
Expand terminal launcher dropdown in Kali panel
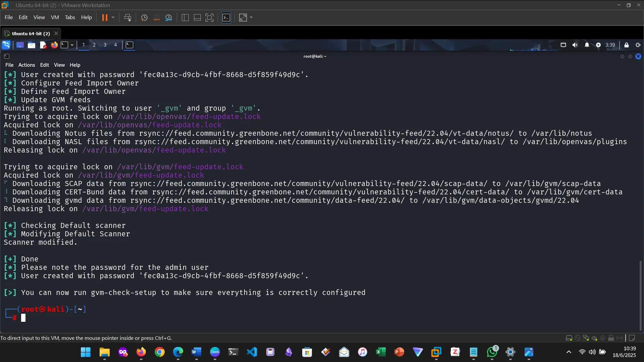72,45
